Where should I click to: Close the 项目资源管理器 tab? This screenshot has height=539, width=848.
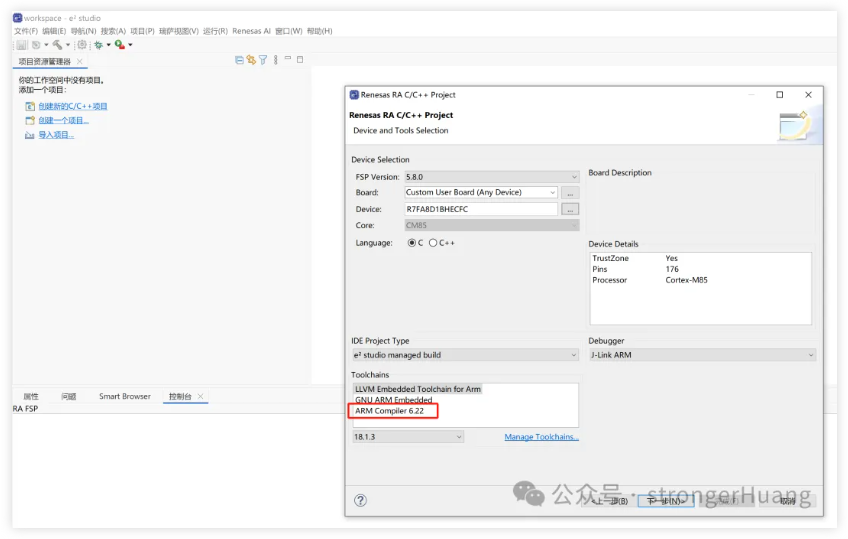pos(80,61)
